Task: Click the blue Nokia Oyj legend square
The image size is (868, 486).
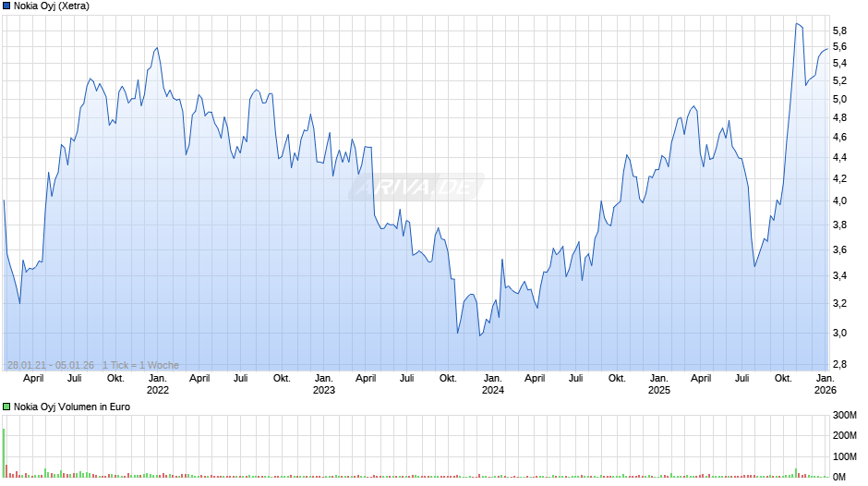Action: coord(6,6)
